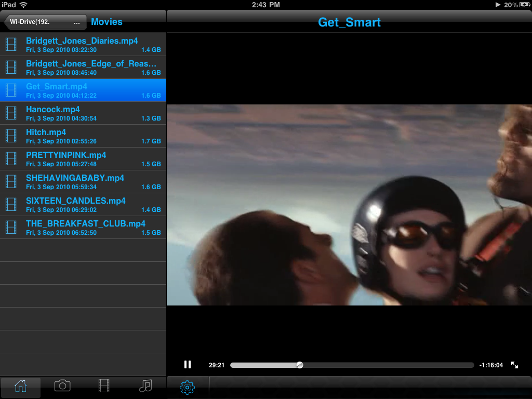Tap the play indicator in status bar
The height and width of the screenshot is (399, 532).
coord(498,5)
